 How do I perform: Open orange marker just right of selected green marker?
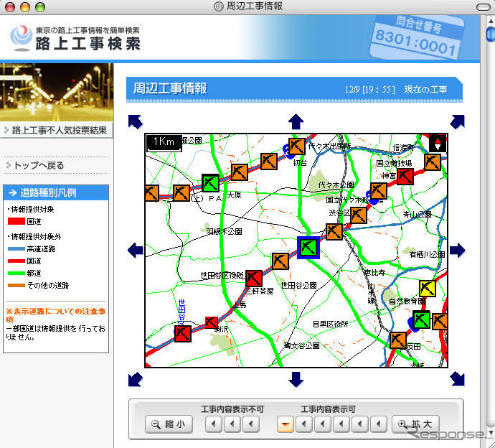[x=334, y=232]
